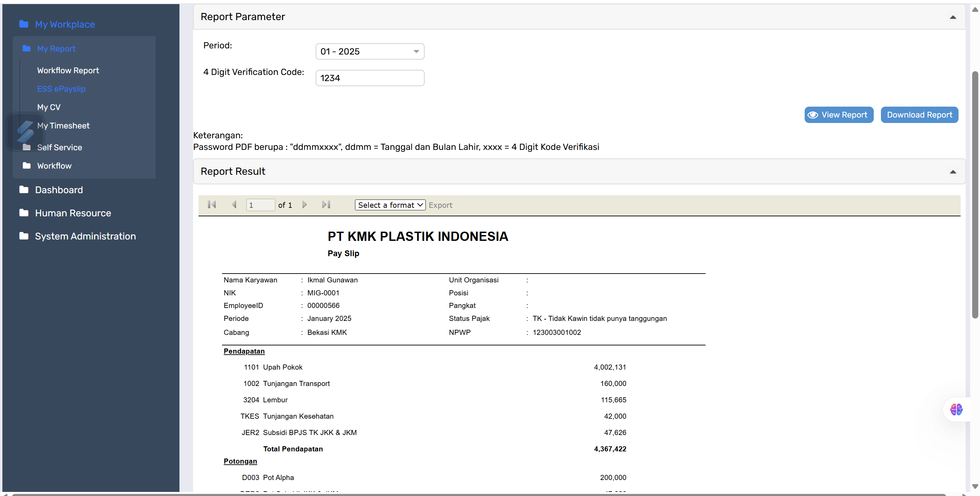Open the Period dropdown
The width and height of the screenshot is (980, 496).
(x=370, y=51)
